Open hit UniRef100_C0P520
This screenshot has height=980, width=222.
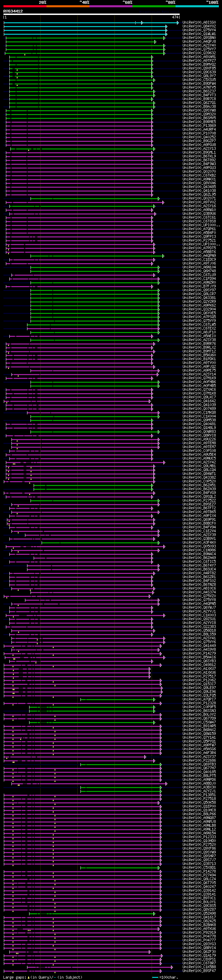[x=199, y=481]
